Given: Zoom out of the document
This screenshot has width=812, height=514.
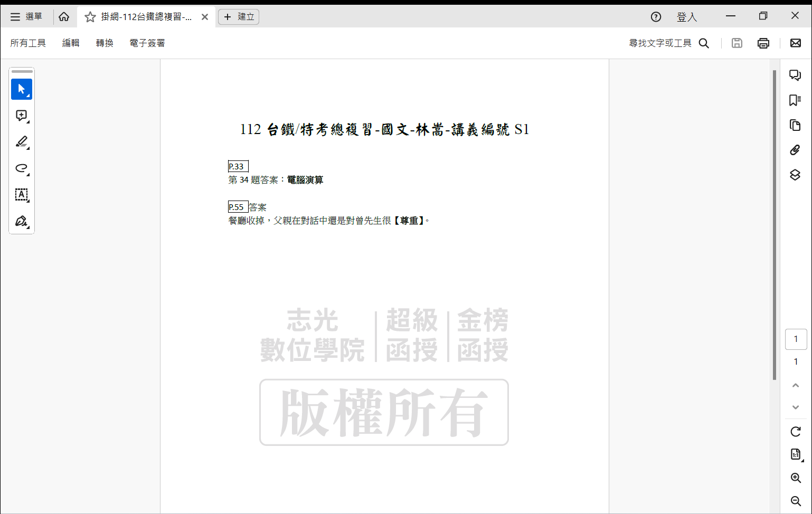Looking at the screenshot, I should pos(796,501).
